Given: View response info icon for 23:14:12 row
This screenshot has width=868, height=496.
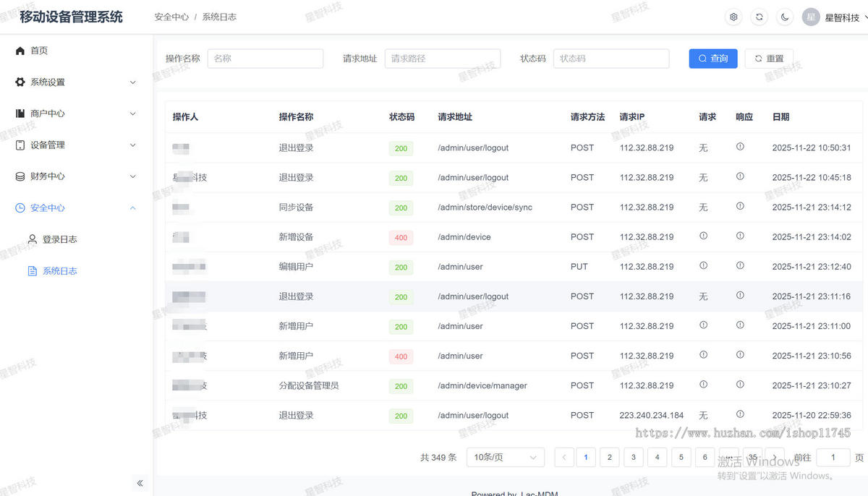Looking at the screenshot, I should click(x=740, y=206).
